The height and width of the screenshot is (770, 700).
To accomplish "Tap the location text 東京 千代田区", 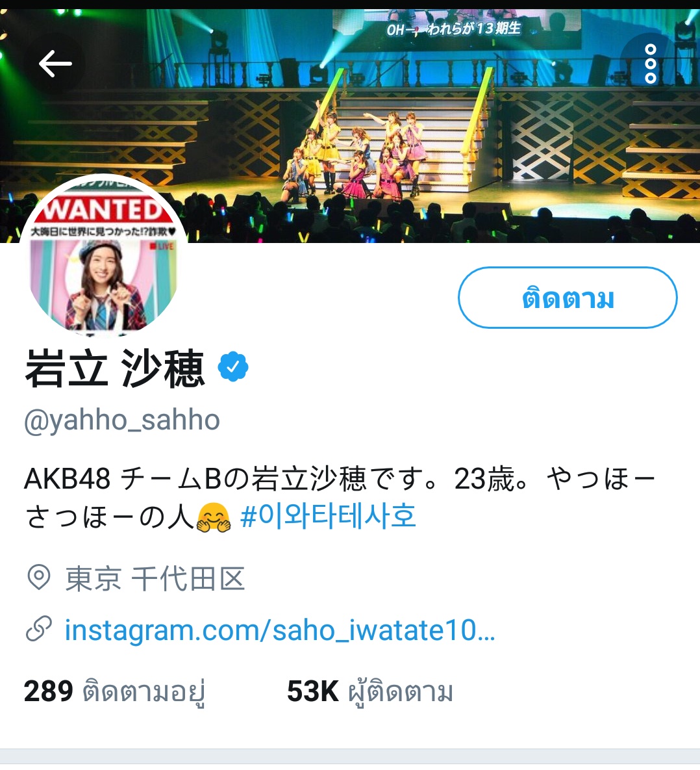I will 155,578.
